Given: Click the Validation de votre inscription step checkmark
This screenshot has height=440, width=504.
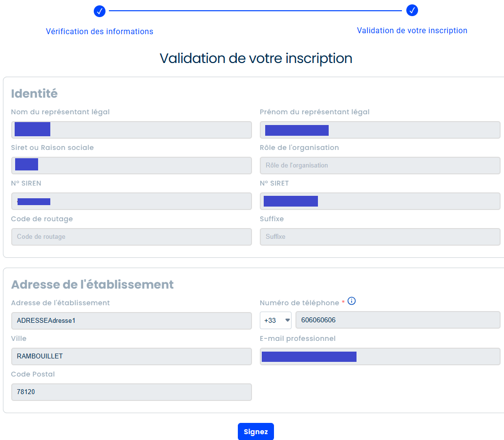Looking at the screenshot, I should [x=412, y=10].
